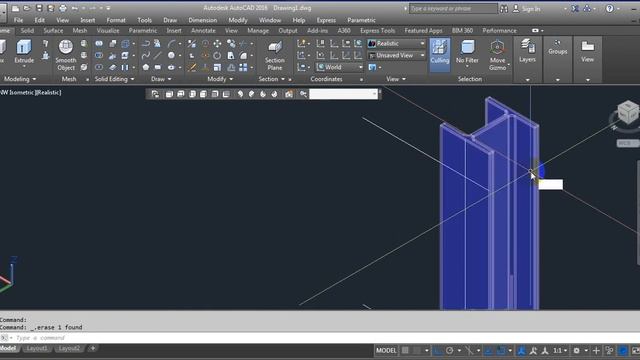Image resolution: width=640 pixels, height=360 pixels.
Task: Toggle polar tracking in status bar
Action: (449, 351)
